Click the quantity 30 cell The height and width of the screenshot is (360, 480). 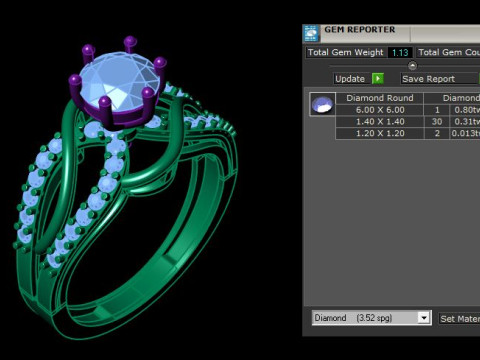tap(437, 121)
